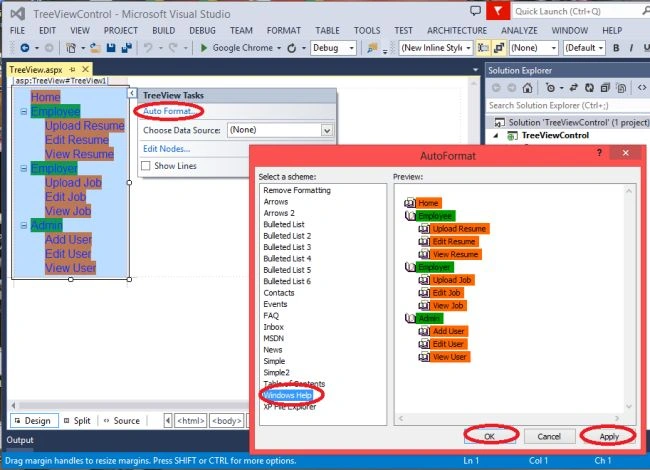Click Sync icon in Solution Explorer
This screenshot has width=650, height=470.
(x=574, y=88)
